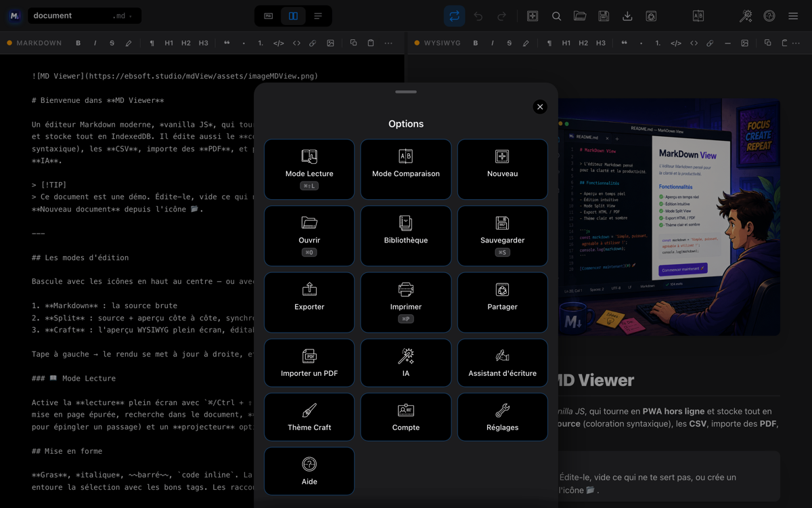Click copy icon in Markdown toolbar

pyautogui.click(x=353, y=43)
